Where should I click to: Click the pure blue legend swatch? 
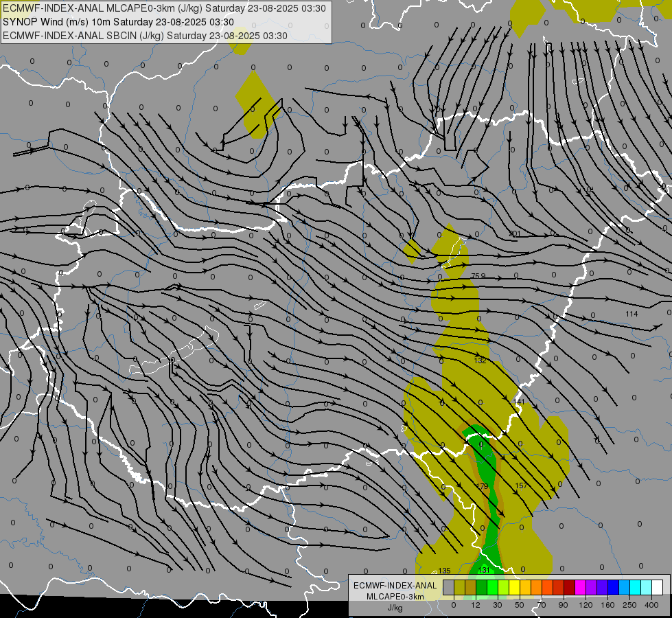click(x=614, y=587)
